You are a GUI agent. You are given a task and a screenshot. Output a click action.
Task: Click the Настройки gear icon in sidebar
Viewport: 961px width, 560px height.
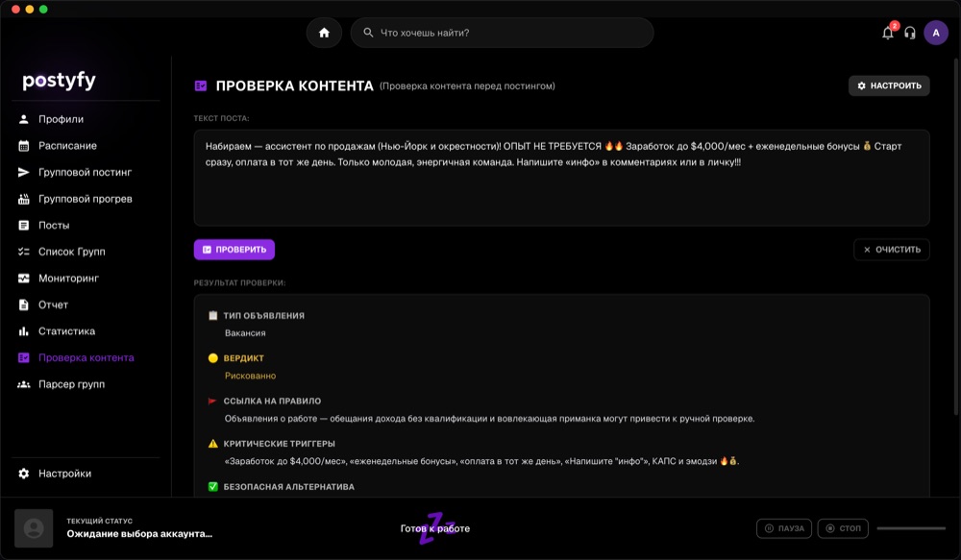point(24,473)
